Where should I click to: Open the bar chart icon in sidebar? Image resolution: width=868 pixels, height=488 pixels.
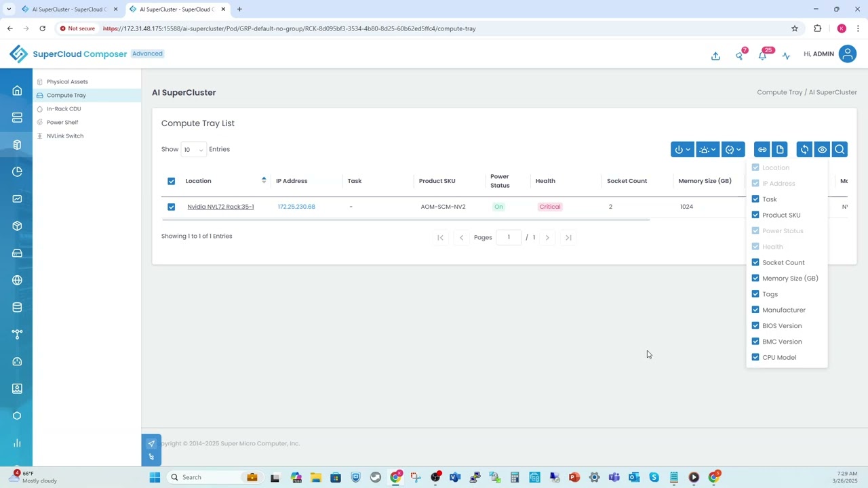coord(17,443)
